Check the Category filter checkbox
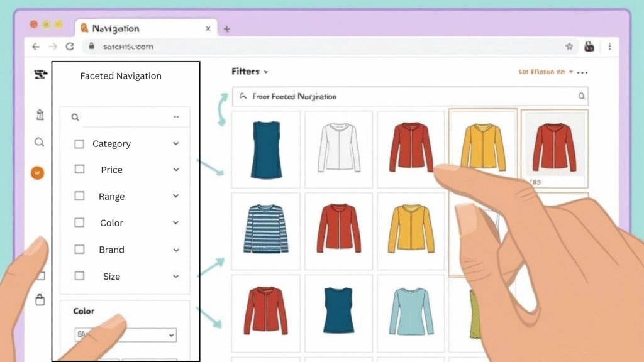644x362 pixels. click(x=79, y=143)
